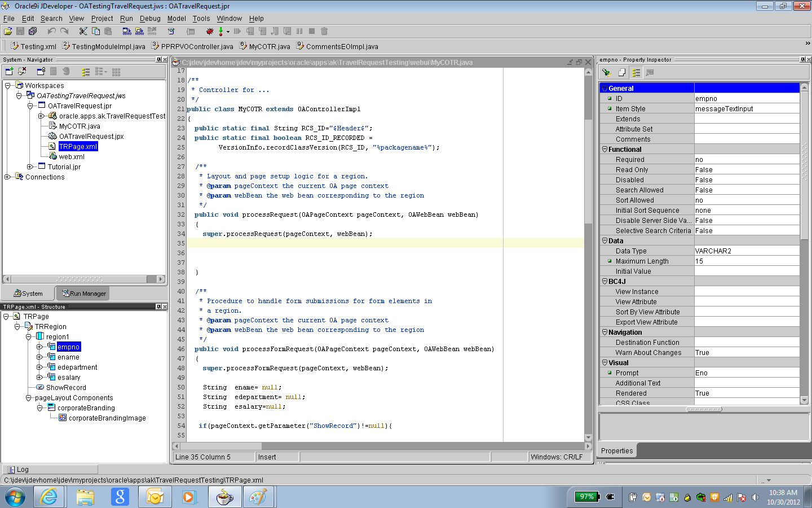Screen dimensions: 812x508
Task: Open the Model menu
Action: pos(176,19)
